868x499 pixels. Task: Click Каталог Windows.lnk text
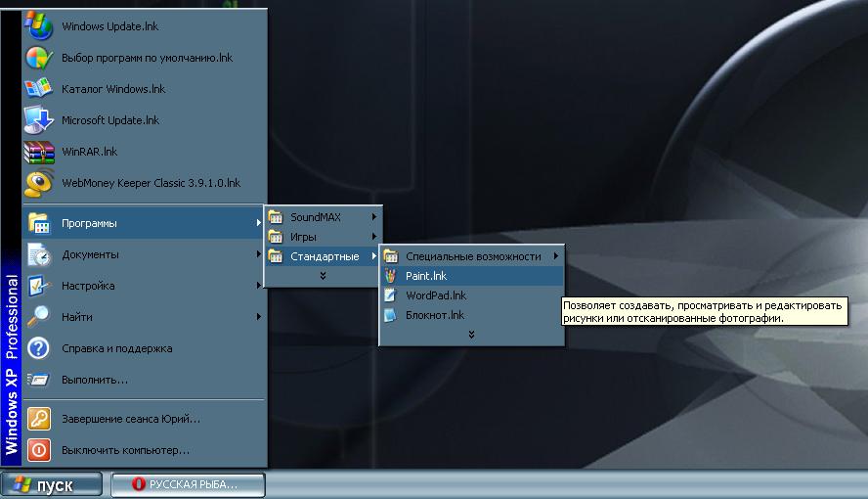click(113, 89)
